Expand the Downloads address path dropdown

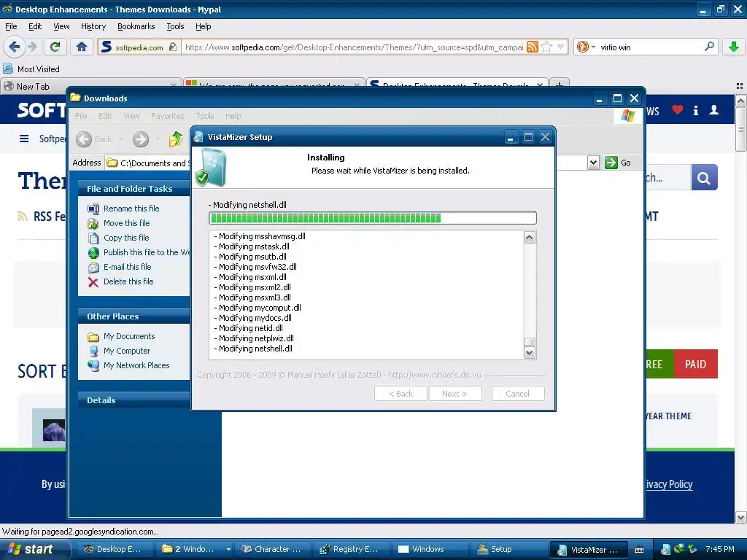[x=593, y=163]
